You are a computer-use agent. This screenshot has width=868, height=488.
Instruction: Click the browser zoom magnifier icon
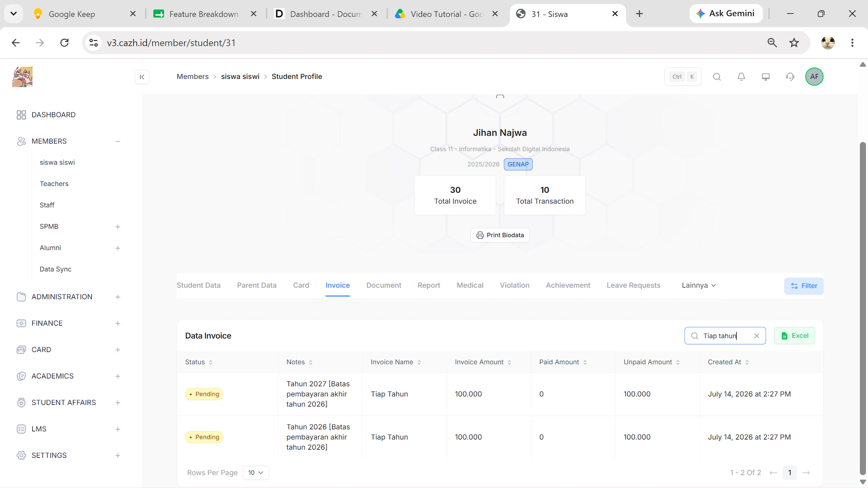pos(772,43)
